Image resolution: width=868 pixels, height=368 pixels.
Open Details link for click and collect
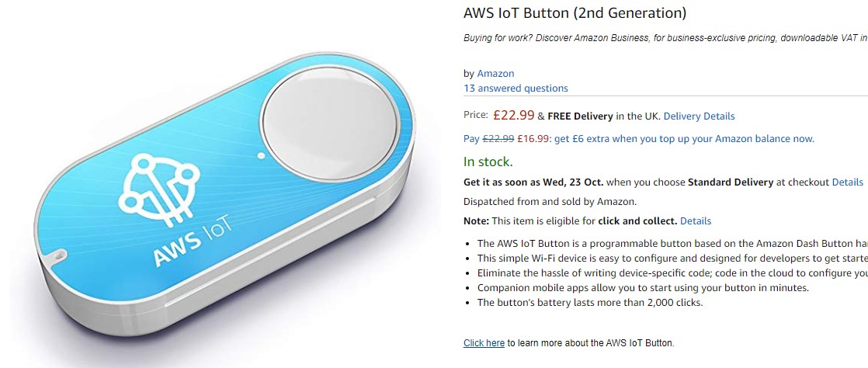coord(695,220)
